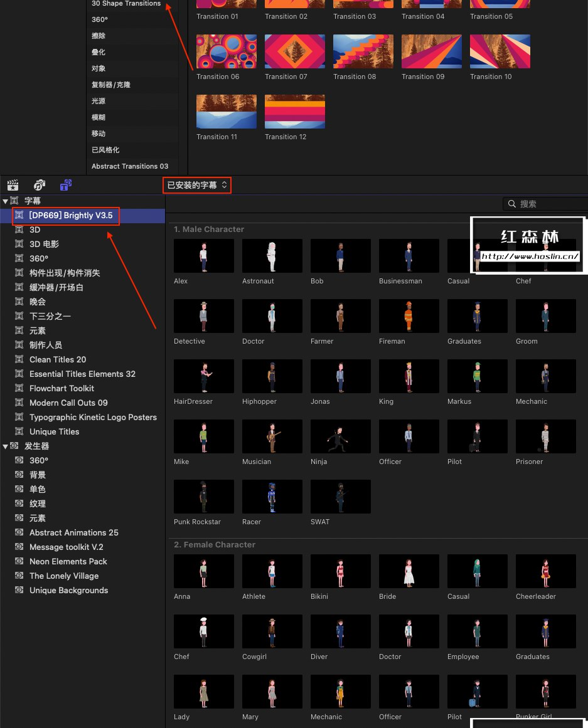Select 360° under the 发生器 section
Screen dimensions: 588x728
pos(82,460)
